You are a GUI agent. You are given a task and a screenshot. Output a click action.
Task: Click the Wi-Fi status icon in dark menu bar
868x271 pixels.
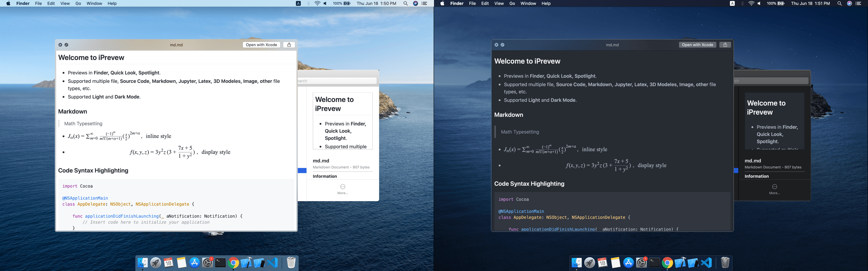[751, 3]
